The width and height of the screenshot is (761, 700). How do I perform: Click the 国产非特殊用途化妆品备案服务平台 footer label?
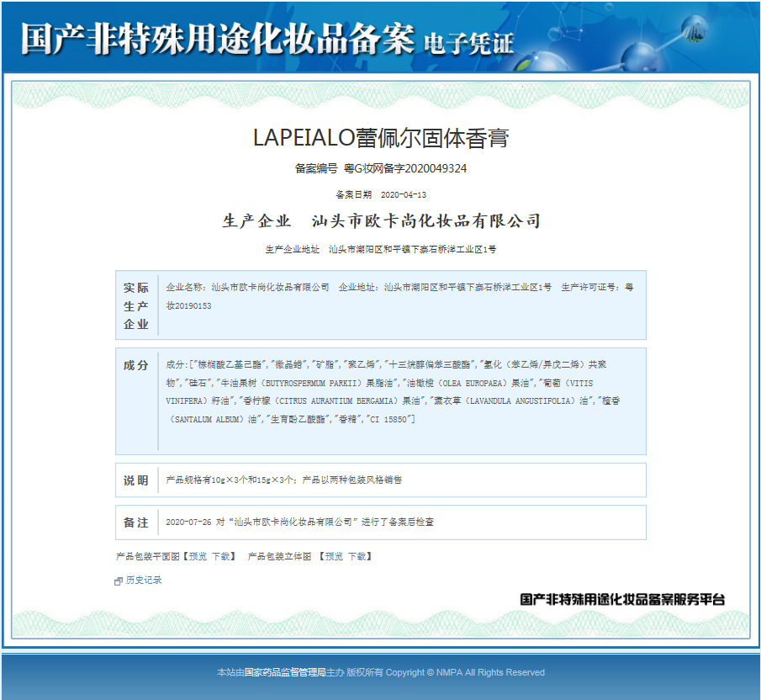622,600
